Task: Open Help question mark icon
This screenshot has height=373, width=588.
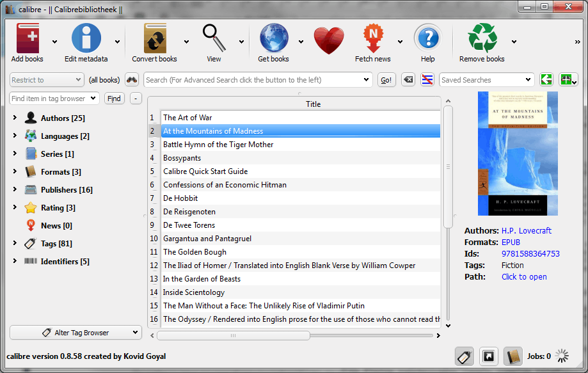Action: (428, 38)
